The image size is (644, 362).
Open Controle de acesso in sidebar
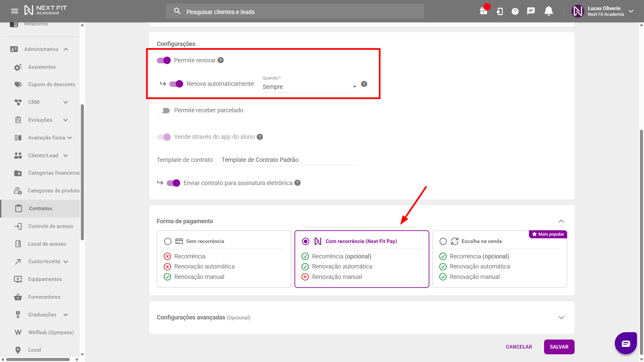51,226
